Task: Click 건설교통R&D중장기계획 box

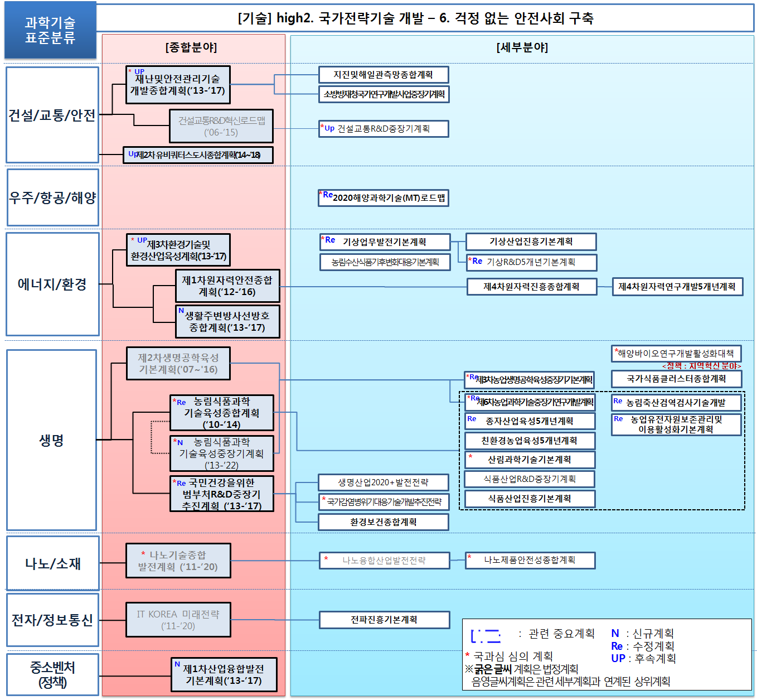Action: pyautogui.click(x=384, y=129)
